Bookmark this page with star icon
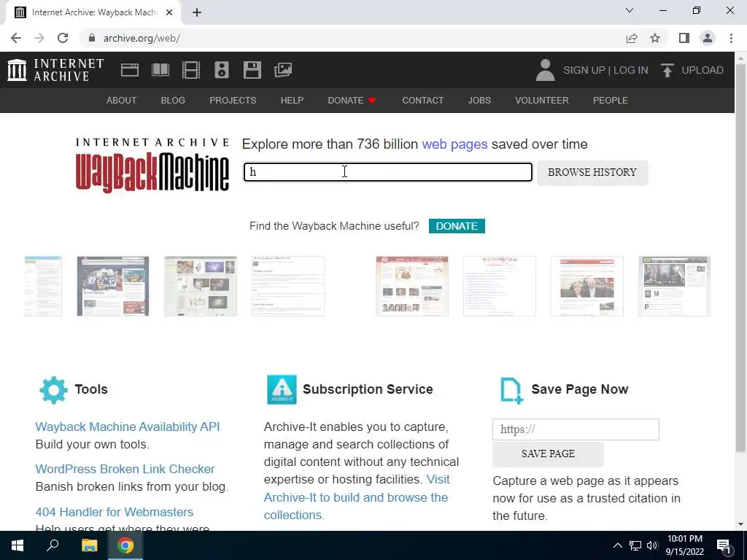The image size is (747, 560). coord(655,38)
